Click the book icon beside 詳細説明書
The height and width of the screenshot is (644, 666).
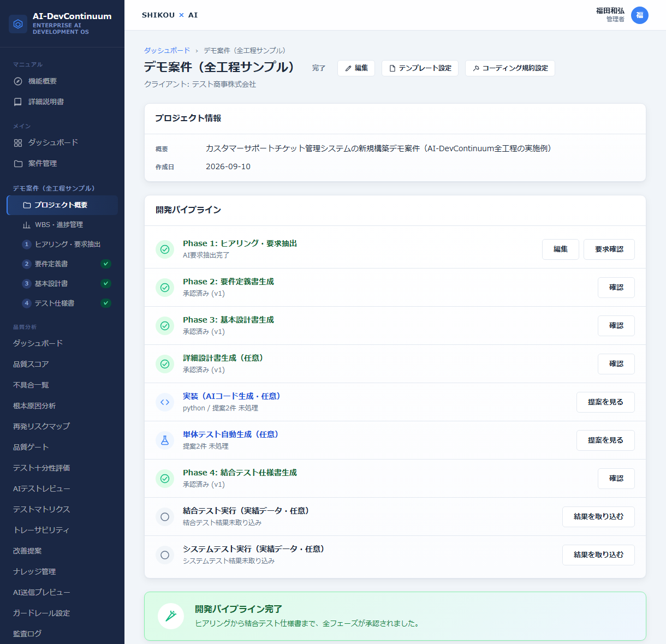click(x=18, y=102)
